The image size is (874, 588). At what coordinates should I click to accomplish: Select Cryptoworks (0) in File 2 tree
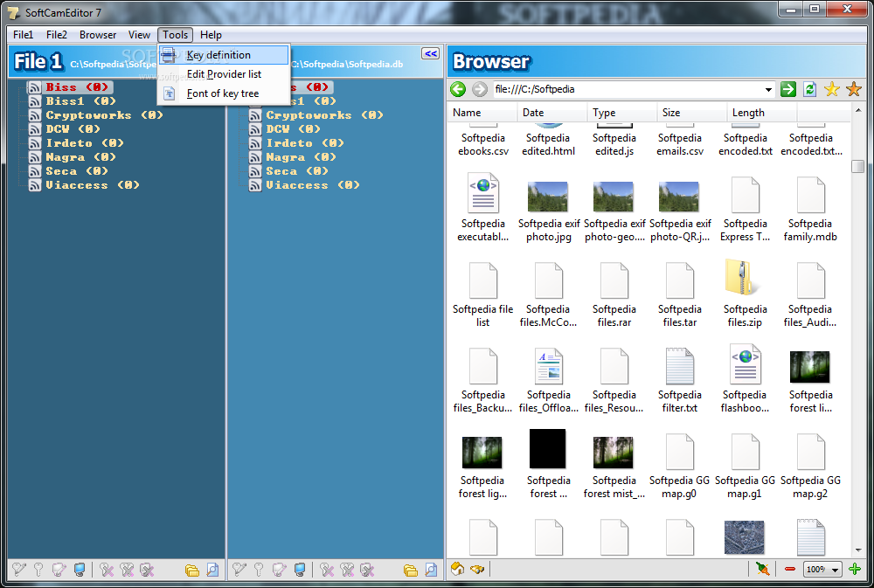[324, 114]
